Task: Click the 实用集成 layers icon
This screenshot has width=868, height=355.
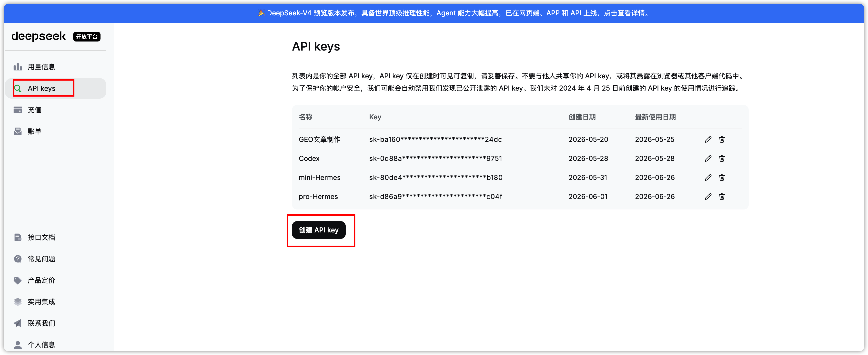Action: point(18,301)
